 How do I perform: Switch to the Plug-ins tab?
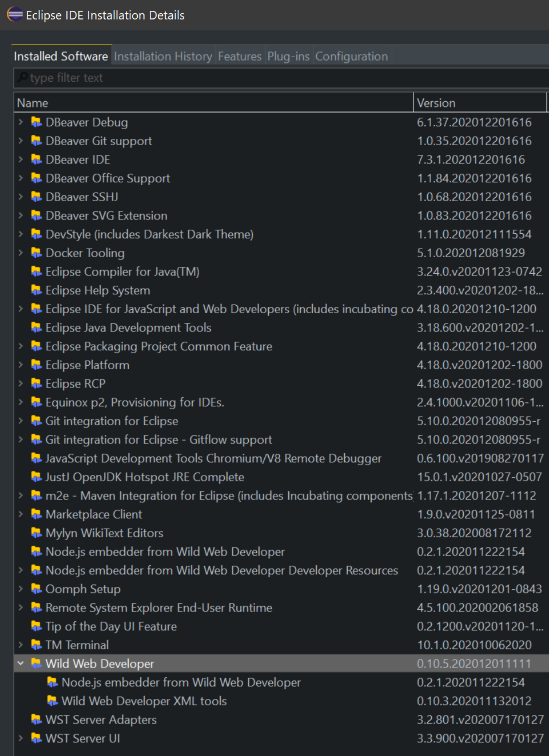tap(288, 56)
